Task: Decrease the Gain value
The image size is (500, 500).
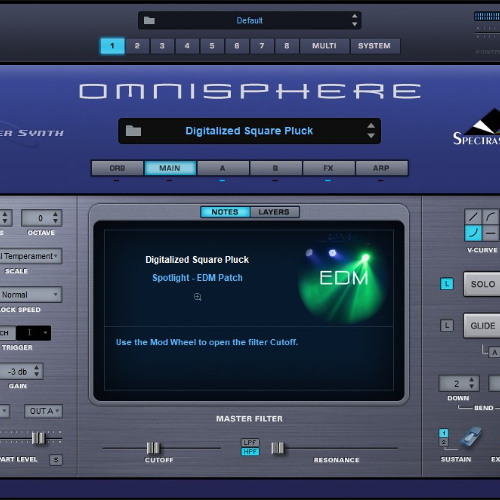Action: [37, 375]
